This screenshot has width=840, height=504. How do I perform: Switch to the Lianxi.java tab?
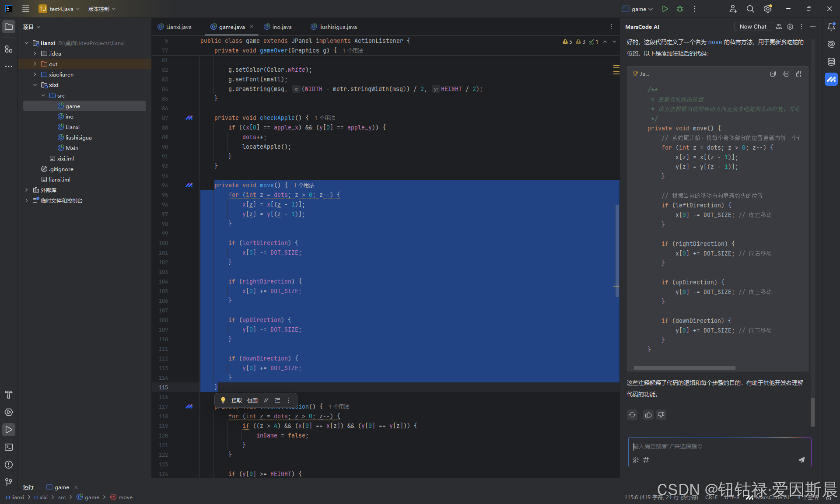coord(178,27)
